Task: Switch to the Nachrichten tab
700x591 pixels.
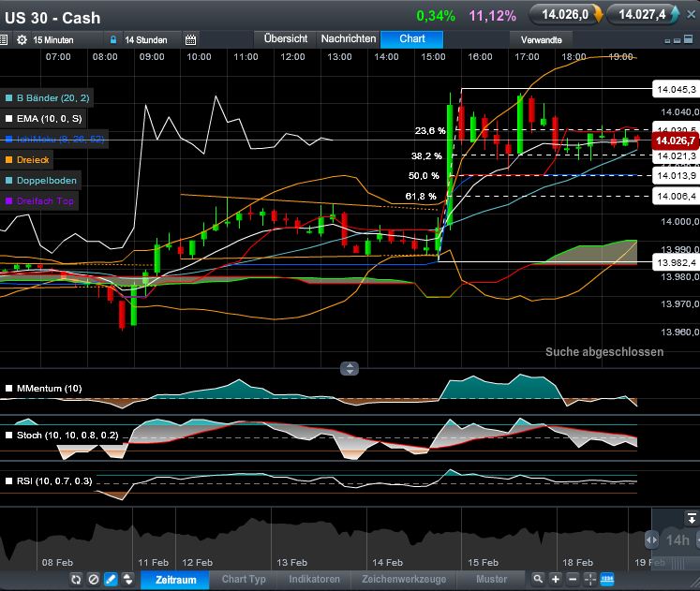Action: pyautogui.click(x=349, y=38)
